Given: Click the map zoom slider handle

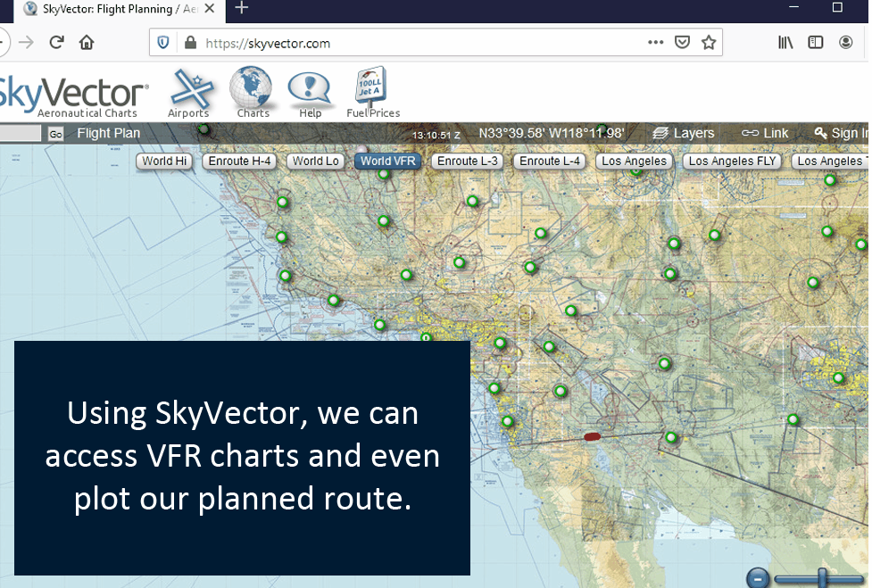Looking at the screenshot, I should click(822, 577).
